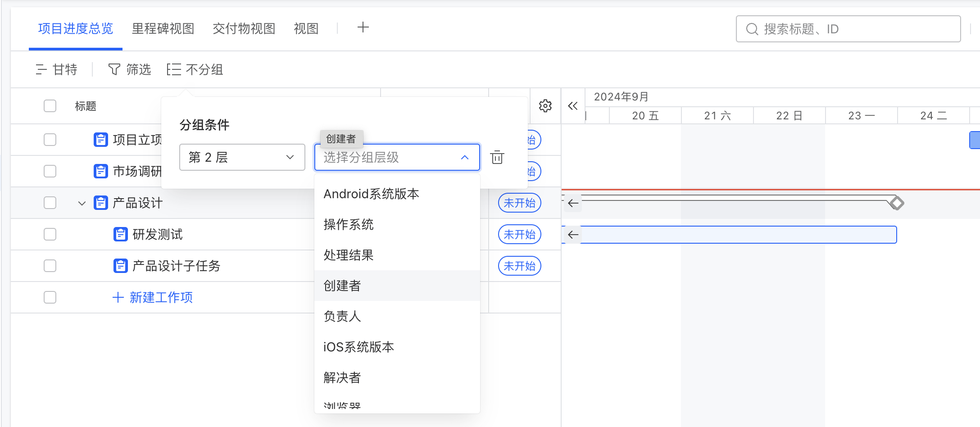Open the 筛选 filter option
This screenshot has height=427, width=980.
[x=130, y=69]
